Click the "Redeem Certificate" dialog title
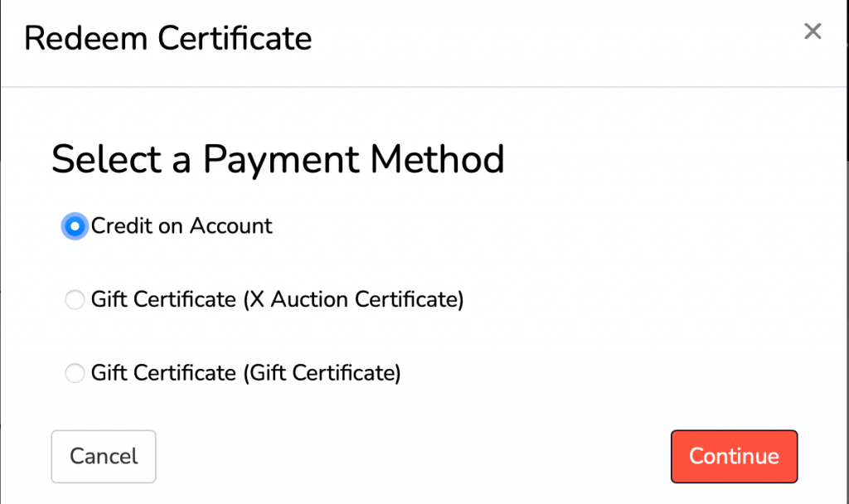Image resolution: width=849 pixels, height=504 pixels. 168,38
